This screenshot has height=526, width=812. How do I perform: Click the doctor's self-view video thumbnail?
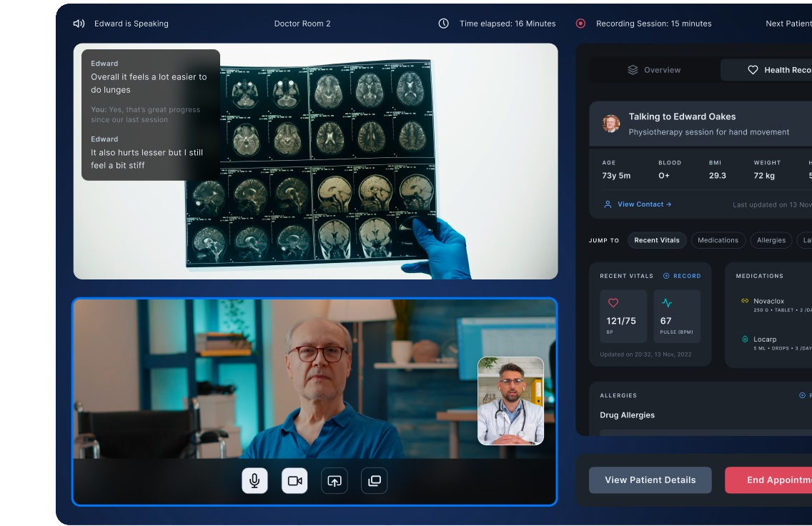(x=510, y=401)
